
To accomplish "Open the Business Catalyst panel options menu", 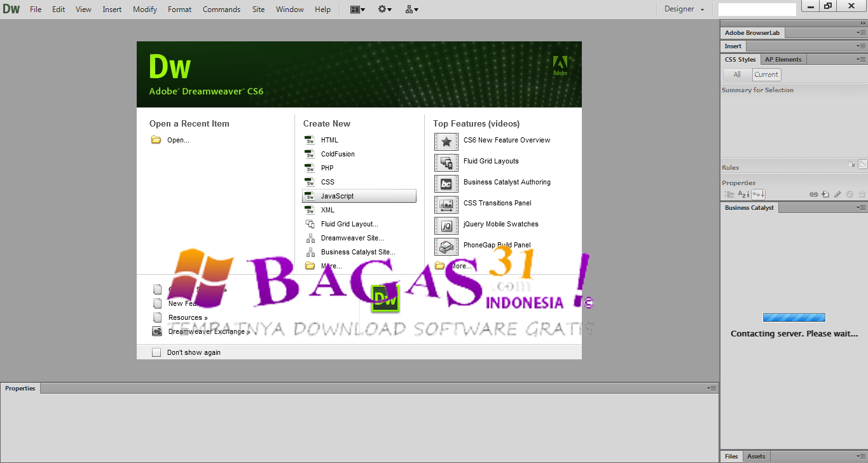I will [861, 207].
